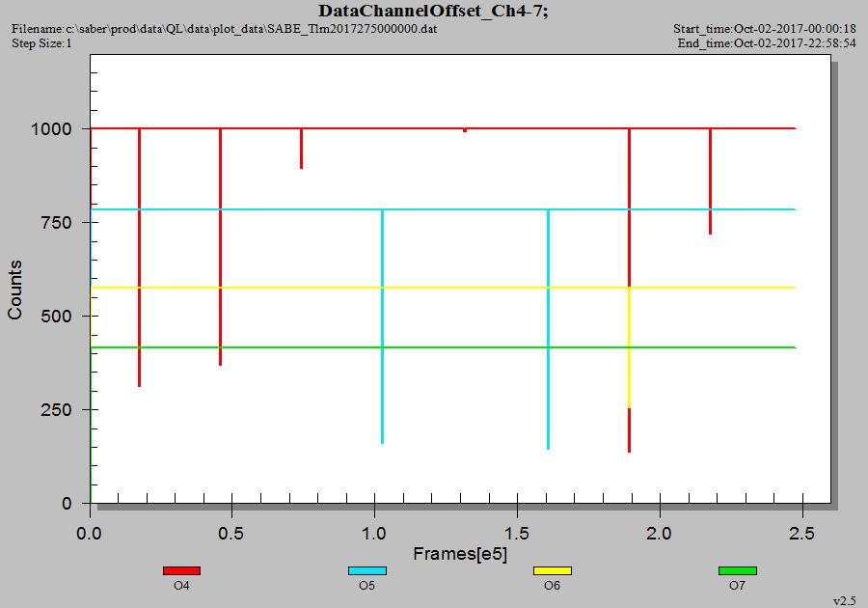Click the End_time timestamp text
Screen dimensions: 868x608
tap(767, 43)
